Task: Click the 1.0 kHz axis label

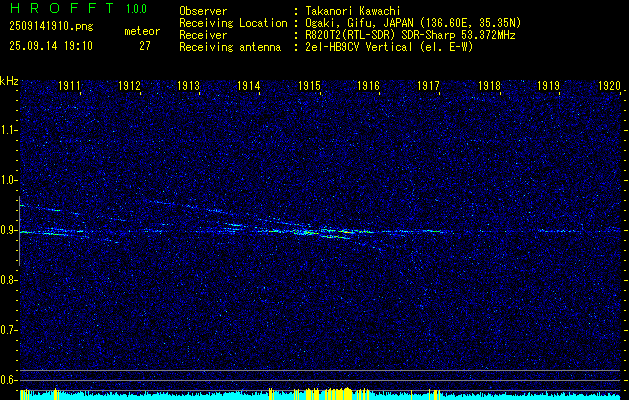Action: (7, 181)
